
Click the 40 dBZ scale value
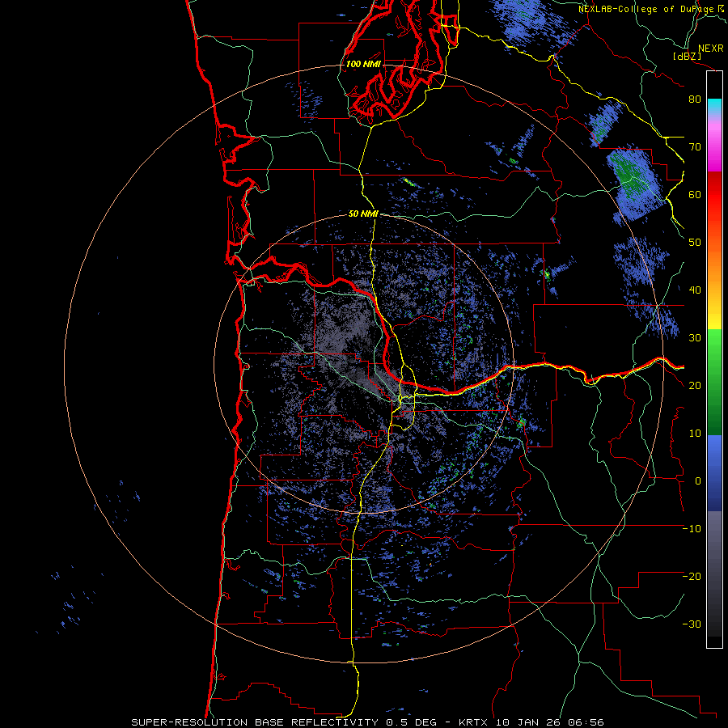pyautogui.click(x=695, y=290)
